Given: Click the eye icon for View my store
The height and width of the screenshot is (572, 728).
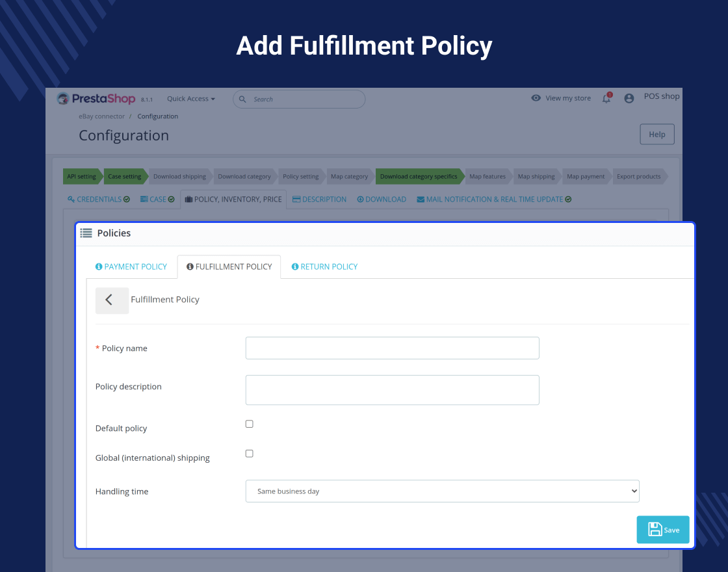Looking at the screenshot, I should pos(536,98).
